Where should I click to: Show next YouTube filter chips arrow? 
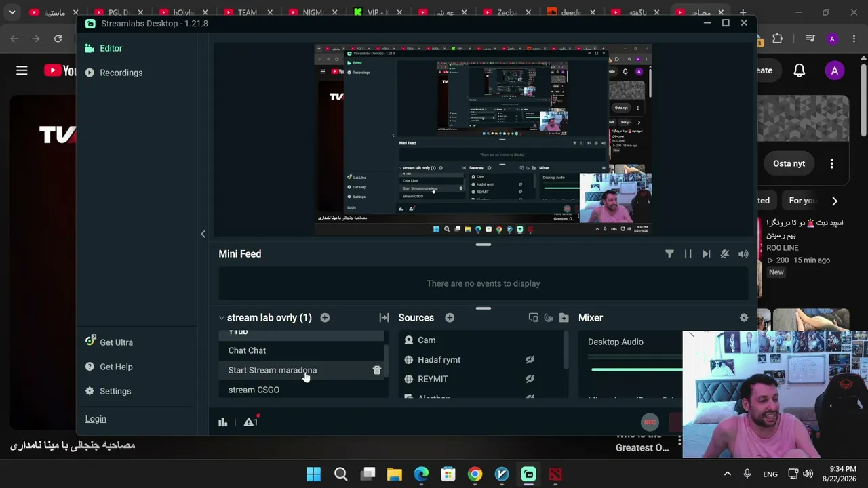[x=835, y=201]
